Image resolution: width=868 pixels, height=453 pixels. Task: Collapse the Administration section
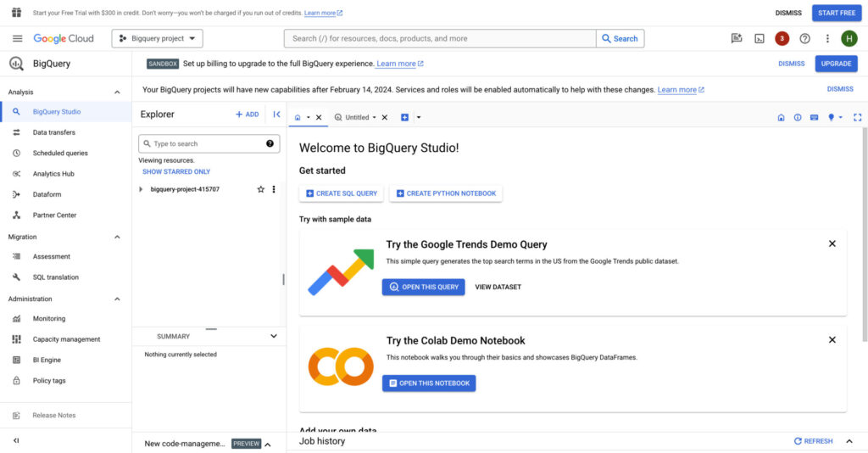(117, 299)
